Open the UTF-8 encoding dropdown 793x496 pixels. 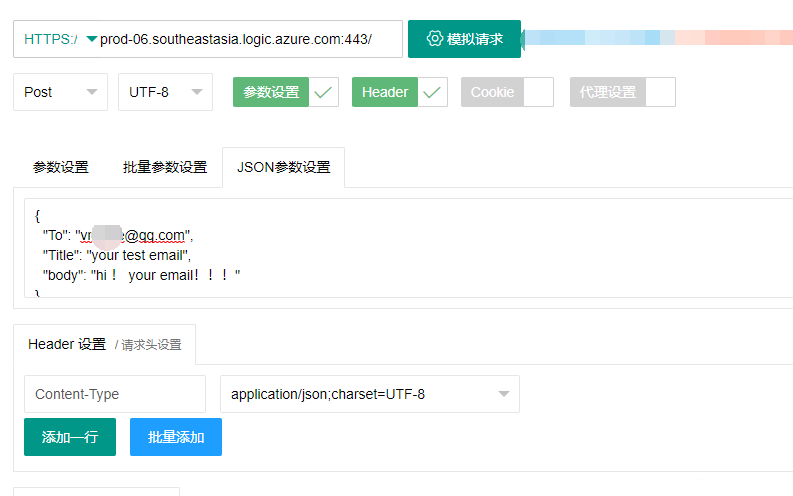tap(165, 92)
